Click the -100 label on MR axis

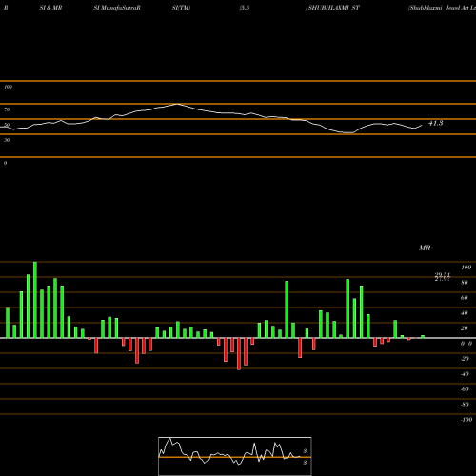click(x=466, y=420)
